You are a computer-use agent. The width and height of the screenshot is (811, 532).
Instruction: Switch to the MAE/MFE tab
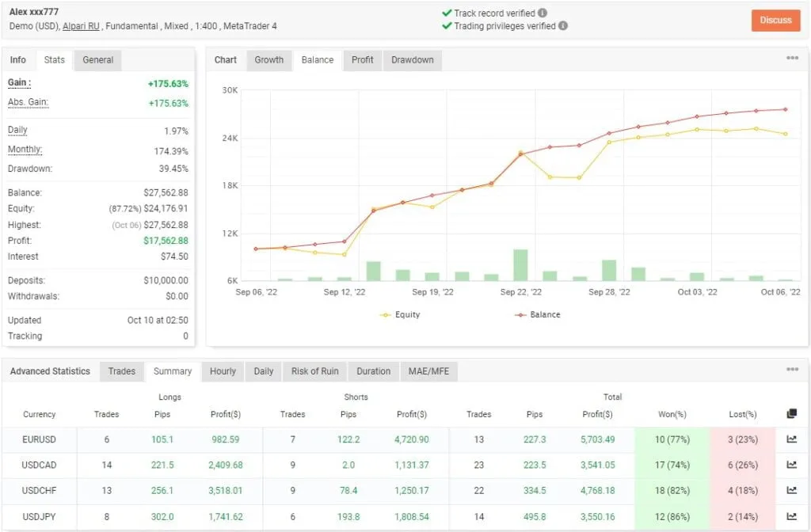429,371
